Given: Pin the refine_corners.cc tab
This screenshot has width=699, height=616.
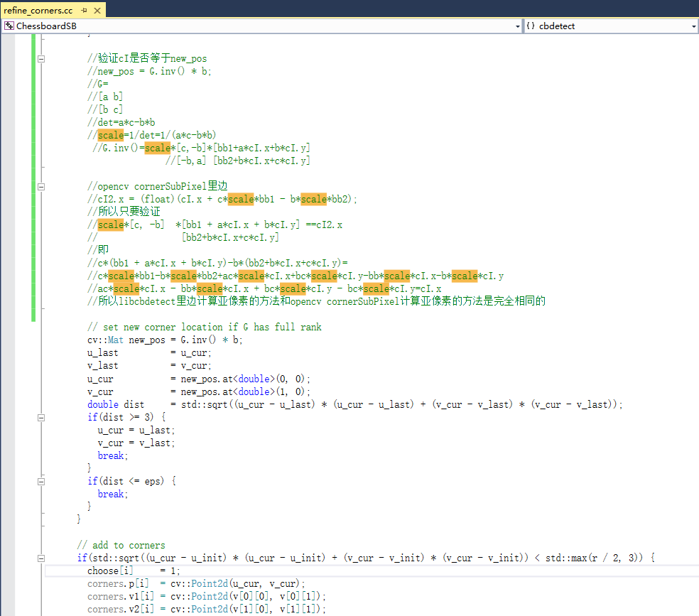Looking at the screenshot, I should (x=85, y=10).
